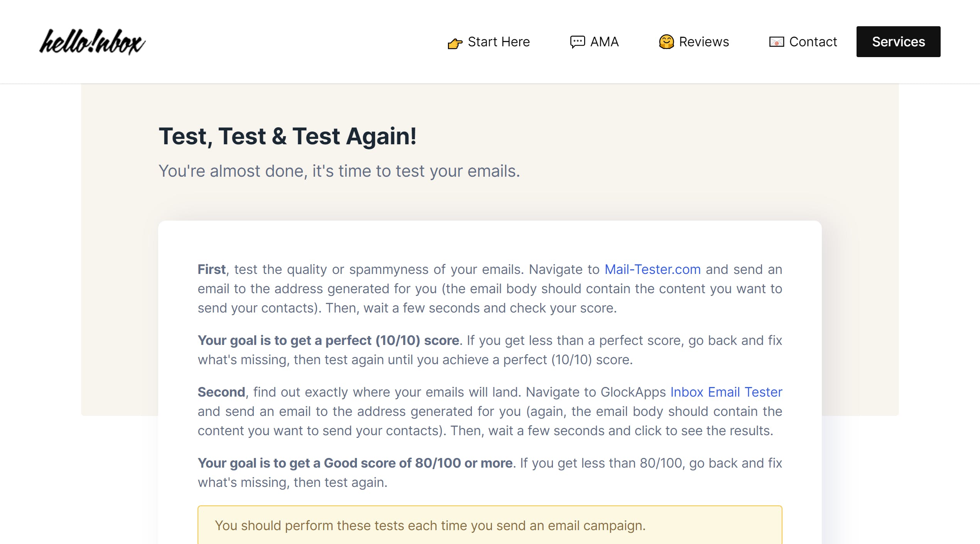Viewport: 980px width, 544px height.
Task: Click the hugging face Reviews icon
Action: (666, 42)
